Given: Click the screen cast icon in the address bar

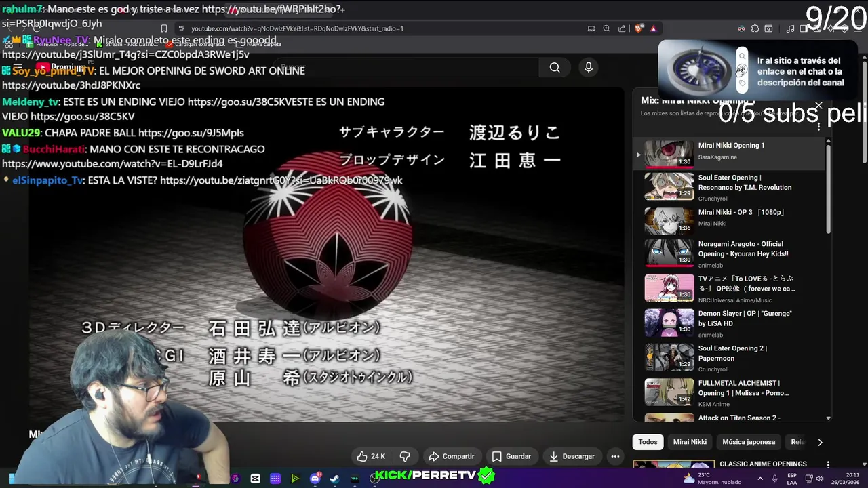Looking at the screenshot, I should tap(591, 28).
